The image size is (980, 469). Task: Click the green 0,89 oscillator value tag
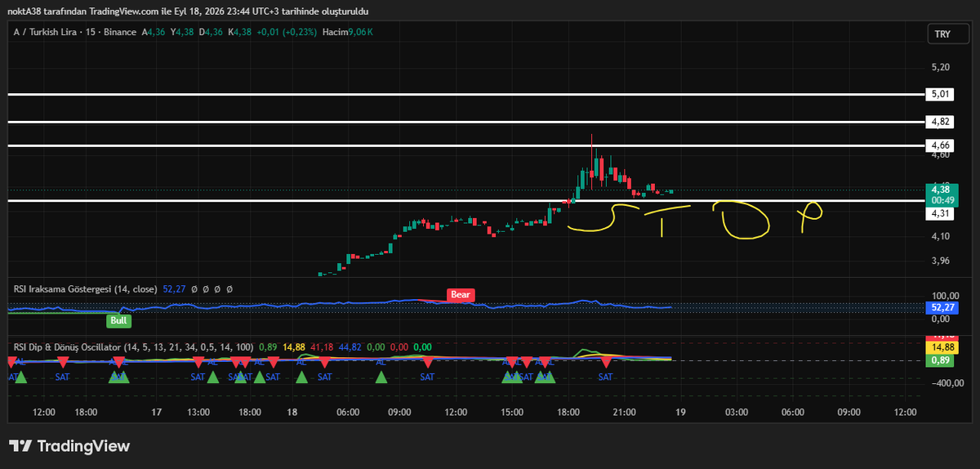pos(942,360)
